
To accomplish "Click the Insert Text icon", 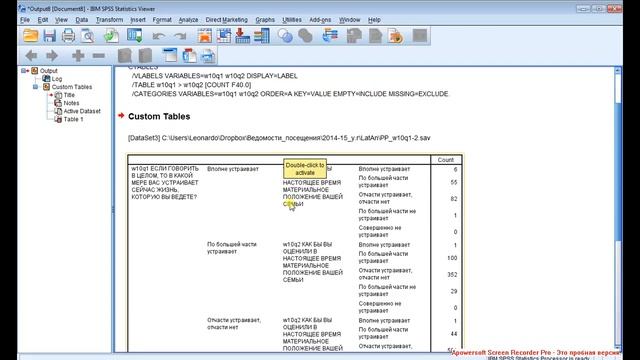I will pyautogui.click(x=208, y=56).
